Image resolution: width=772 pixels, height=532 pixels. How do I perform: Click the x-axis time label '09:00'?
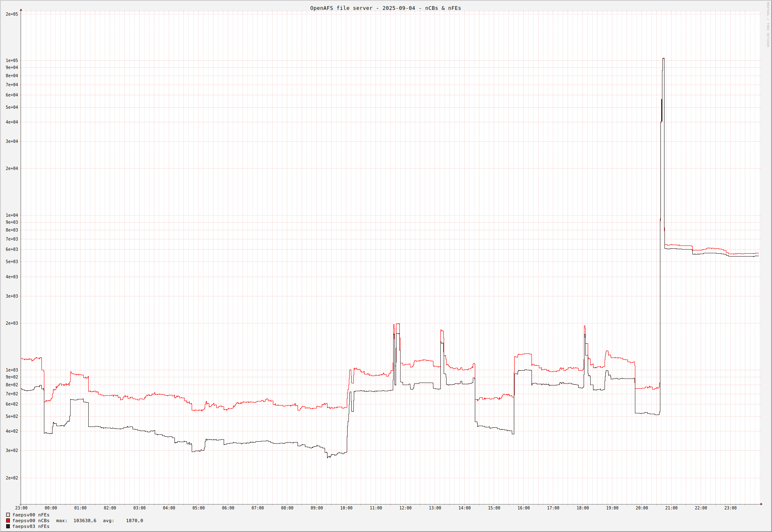coord(317,508)
